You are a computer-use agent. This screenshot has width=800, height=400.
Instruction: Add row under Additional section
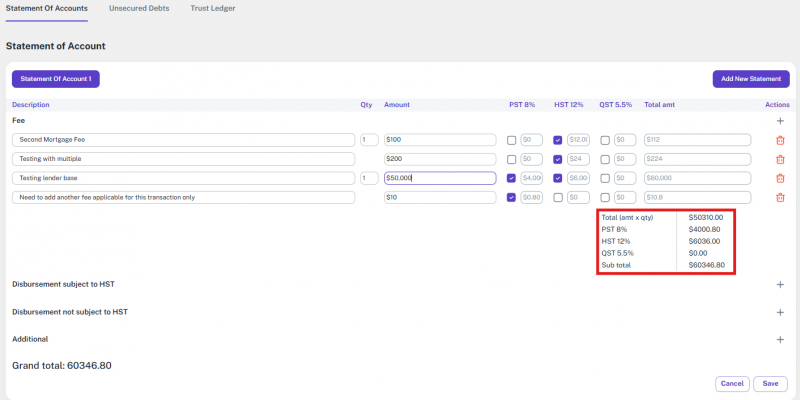click(780, 340)
